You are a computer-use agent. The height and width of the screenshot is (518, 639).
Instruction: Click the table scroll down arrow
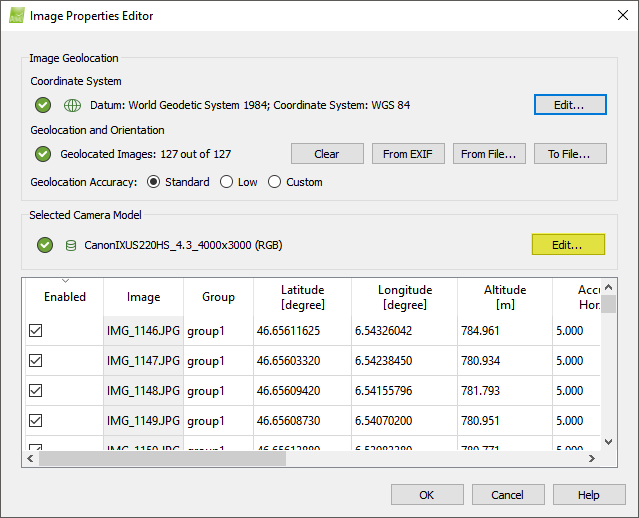point(608,440)
